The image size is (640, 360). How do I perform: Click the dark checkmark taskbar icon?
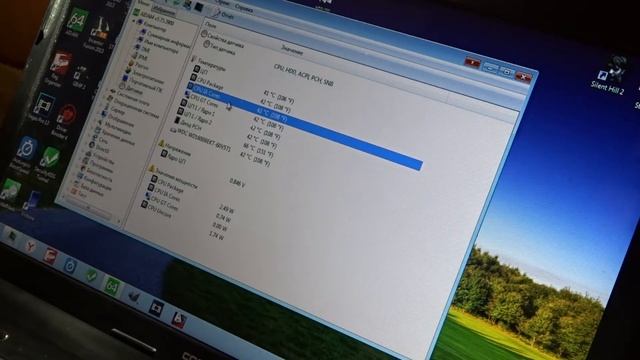pos(133,297)
